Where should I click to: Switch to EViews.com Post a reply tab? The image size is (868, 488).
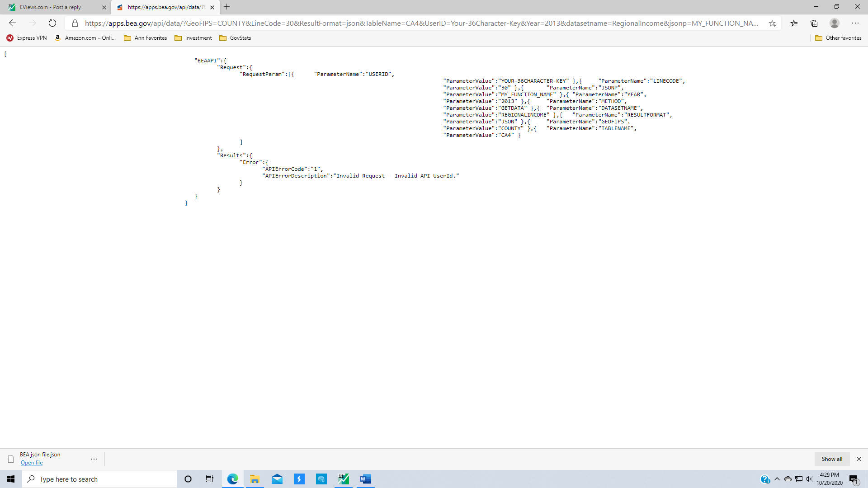point(51,7)
